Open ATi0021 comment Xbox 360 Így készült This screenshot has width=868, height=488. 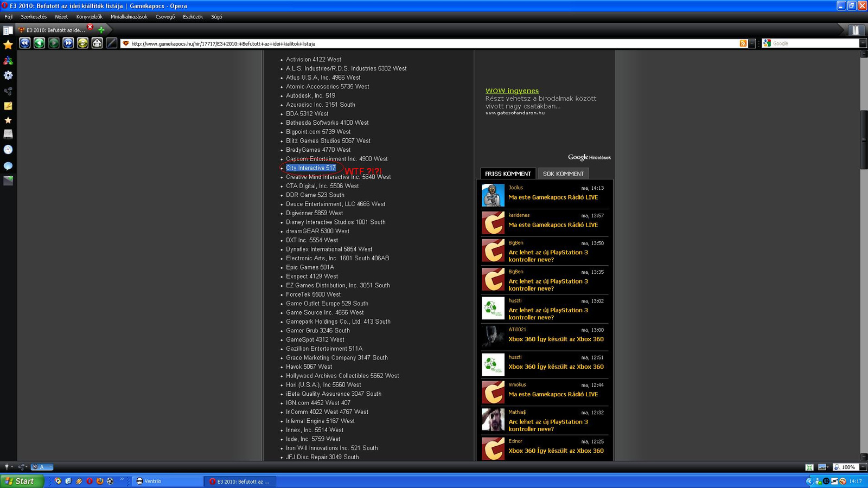pos(556,339)
